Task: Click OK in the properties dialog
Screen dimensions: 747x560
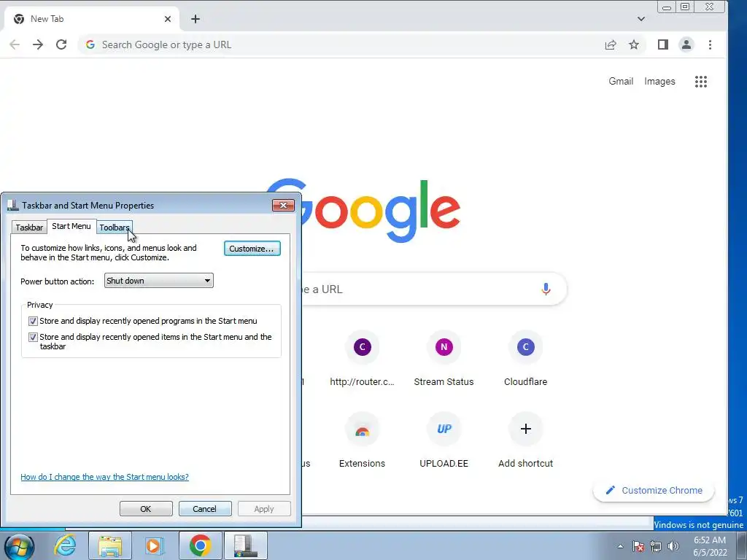Action: click(146, 508)
